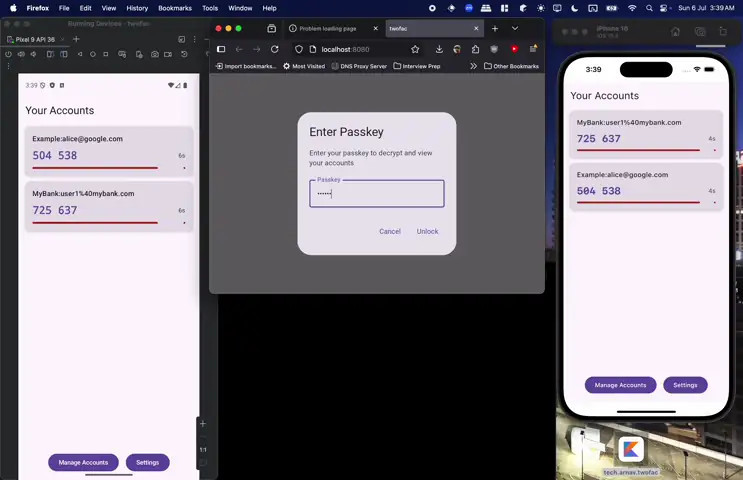
Task: Tap Manage Accounts on the iPhone simulator
Action: tap(620, 385)
